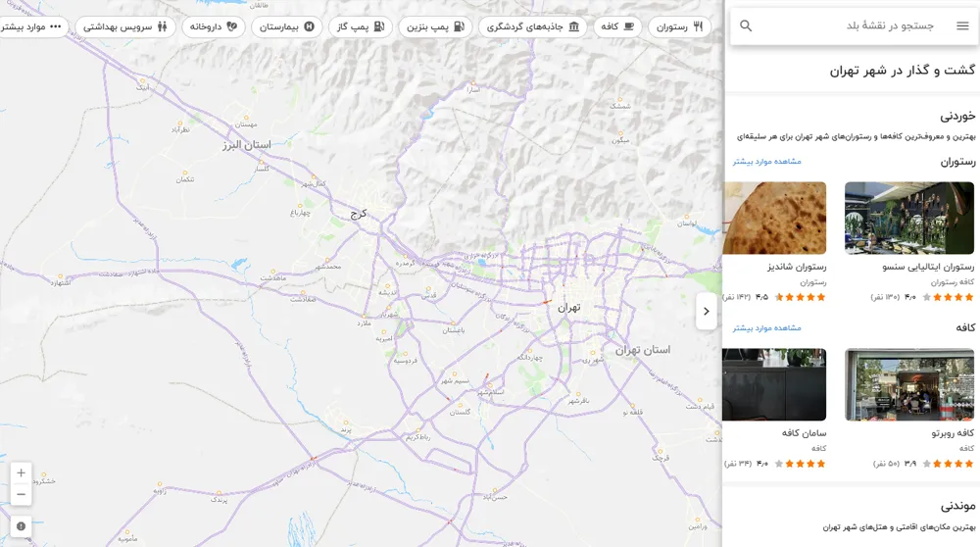Click the fuel pump icon on پمپ بنزین chip
Viewport: 980px width, 547px height.
point(460,26)
